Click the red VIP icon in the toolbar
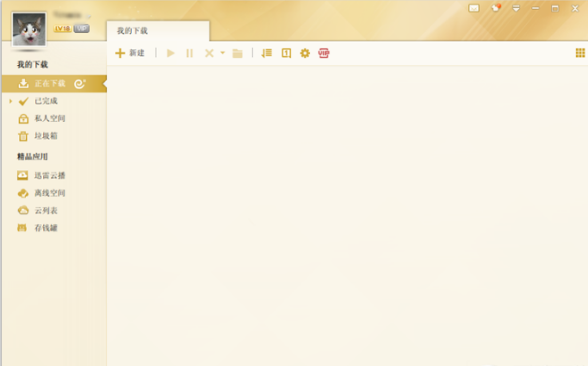The height and width of the screenshot is (366, 588). [x=324, y=53]
